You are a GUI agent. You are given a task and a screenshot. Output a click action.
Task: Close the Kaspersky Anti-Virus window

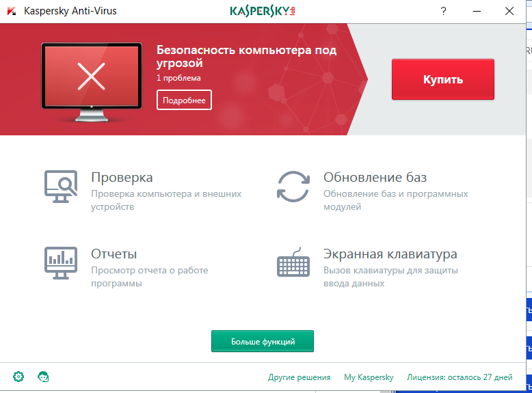click(509, 11)
